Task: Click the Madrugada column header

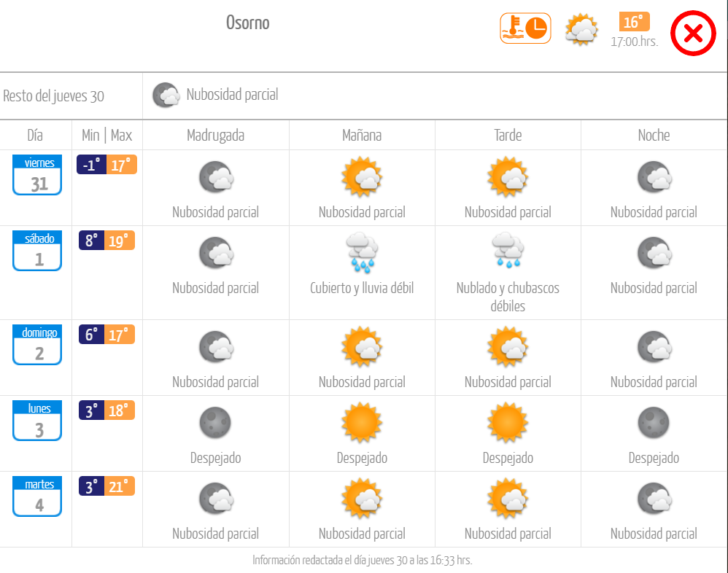Action: coord(215,135)
